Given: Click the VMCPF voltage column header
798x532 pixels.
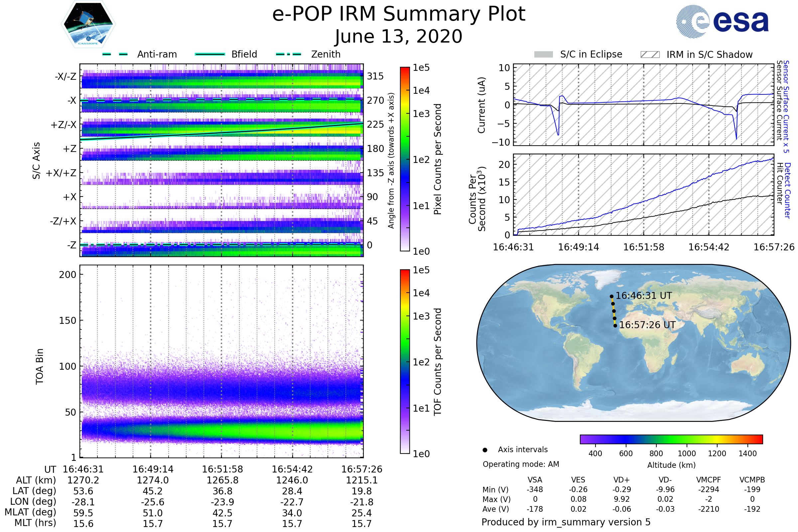Looking at the screenshot, I should tap(709, 480).
